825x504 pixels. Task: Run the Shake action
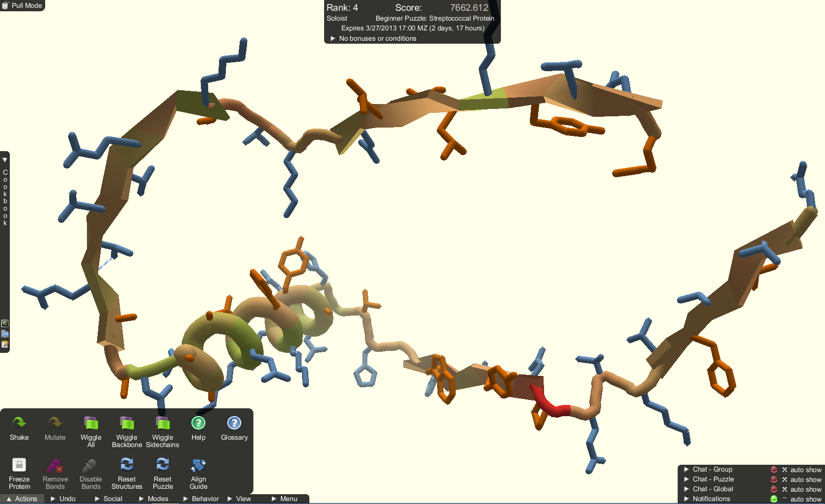[19, 428]
